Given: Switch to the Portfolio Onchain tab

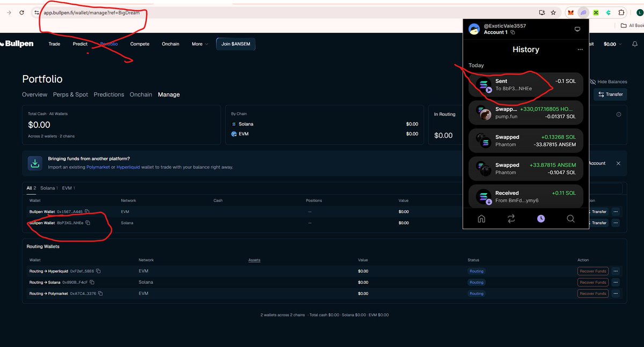Looking at the screenshot, I should (141, 94).
